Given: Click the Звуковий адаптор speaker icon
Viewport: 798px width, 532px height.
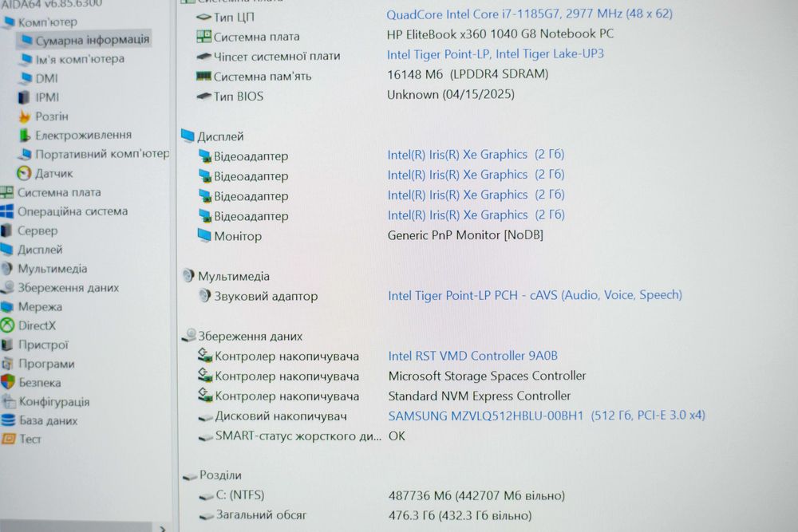Looking at the screenshot, I should click(204, 295).
